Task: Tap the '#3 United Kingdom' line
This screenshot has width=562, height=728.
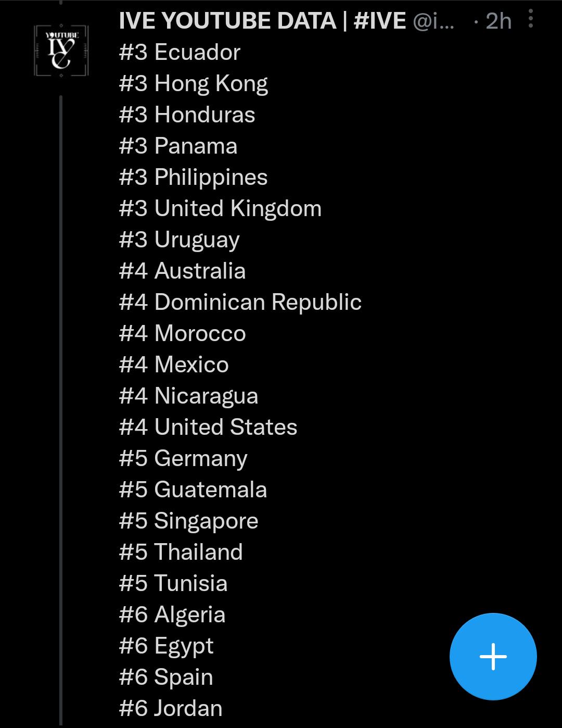Action: click(x=220, y=208)
